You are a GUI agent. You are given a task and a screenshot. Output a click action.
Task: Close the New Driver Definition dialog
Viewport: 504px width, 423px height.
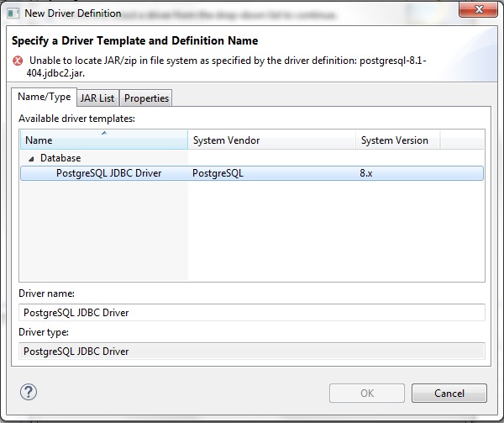point(478,9)
